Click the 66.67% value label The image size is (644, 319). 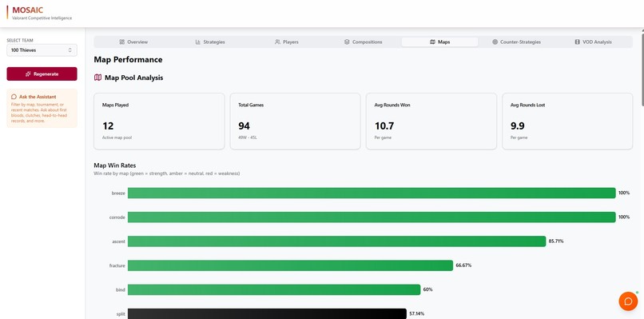(463, 265)
